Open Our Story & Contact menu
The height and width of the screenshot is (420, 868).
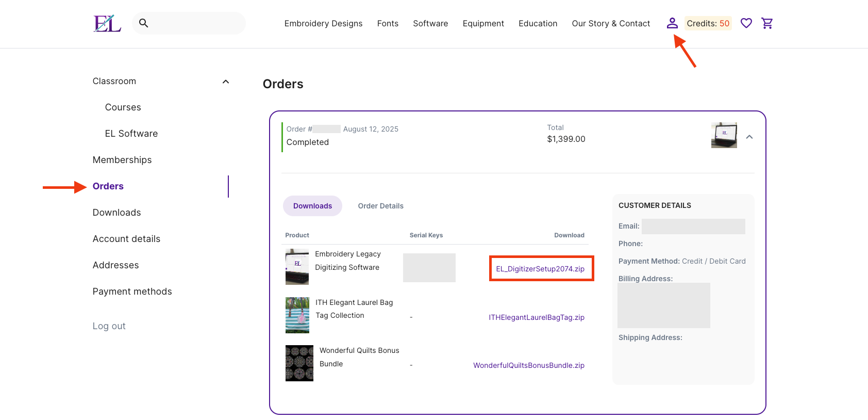click(x=611, y=23)
